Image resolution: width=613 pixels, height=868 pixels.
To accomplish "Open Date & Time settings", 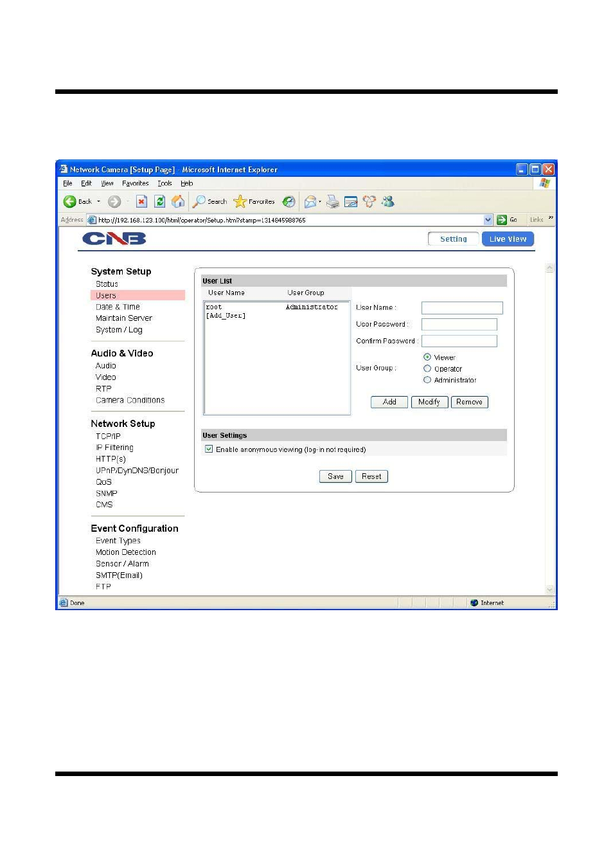I will (118, 307).
